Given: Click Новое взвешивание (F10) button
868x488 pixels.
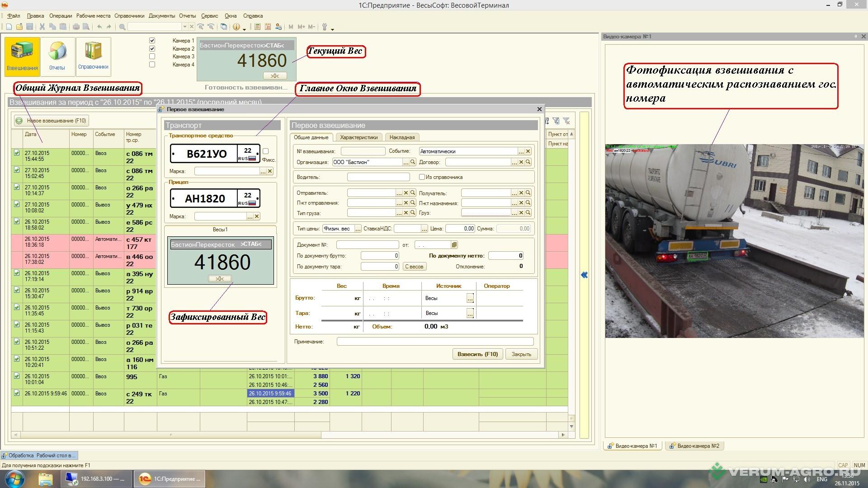Looking at the screenshot, I should (51, 121).
